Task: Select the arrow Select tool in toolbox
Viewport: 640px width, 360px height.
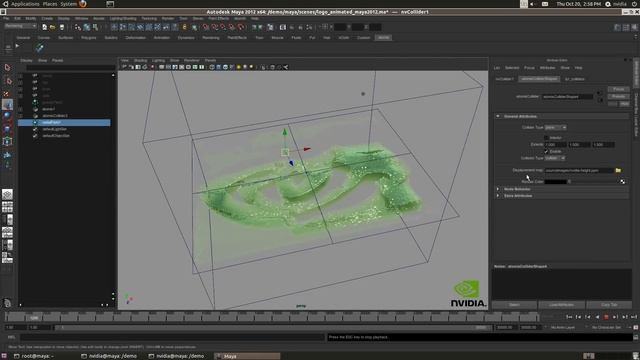Action: click(7, 67)
